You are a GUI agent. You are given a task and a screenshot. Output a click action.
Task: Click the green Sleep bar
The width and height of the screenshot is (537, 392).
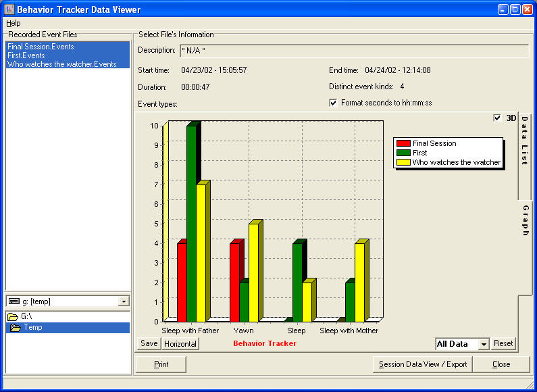coord(297,283)
